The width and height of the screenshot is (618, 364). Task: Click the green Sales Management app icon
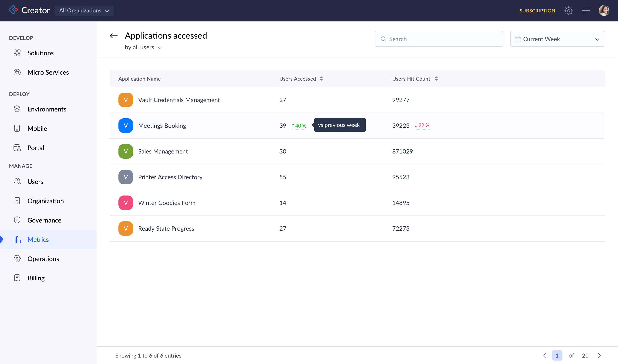(x=126, y=151)
